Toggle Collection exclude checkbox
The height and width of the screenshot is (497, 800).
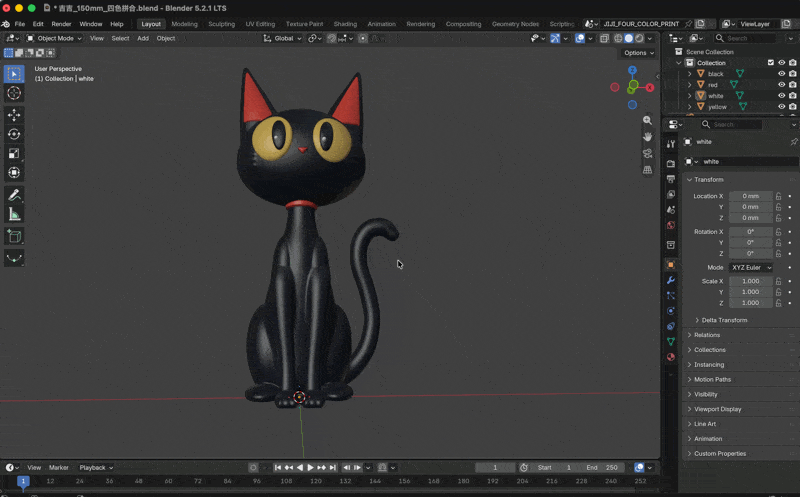tap(771, 63)
